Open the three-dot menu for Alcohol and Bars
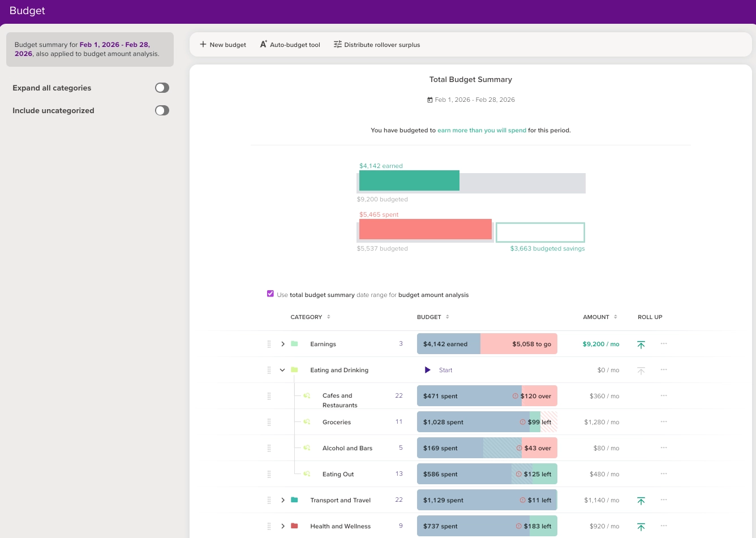This screenshot has width=756, height=538. [x=664, y=448]
